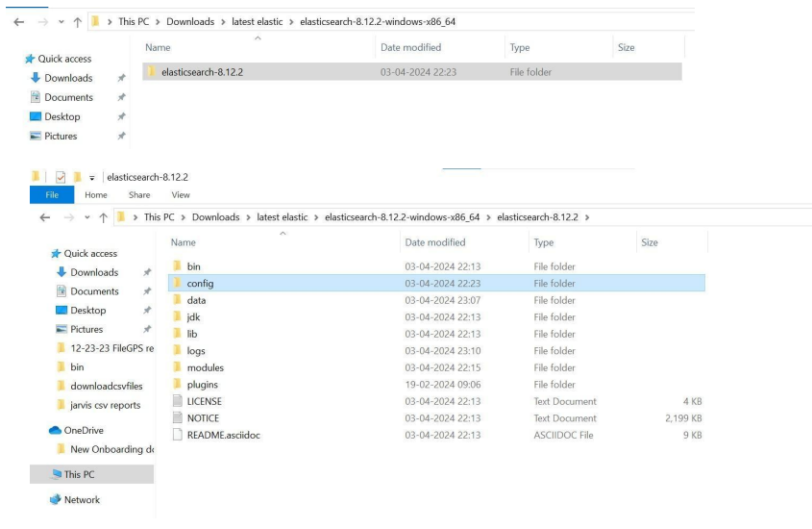Image resolution: width=812 pixels, height=529 pixels.
Task: Expand chevron after elasticsearch-8.12.2 breadcrumb
Action: tap(587, 217)
